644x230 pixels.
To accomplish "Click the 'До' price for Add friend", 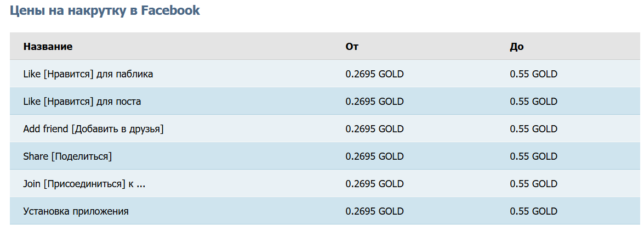I will pyautogui.click(x=533, y=129).
